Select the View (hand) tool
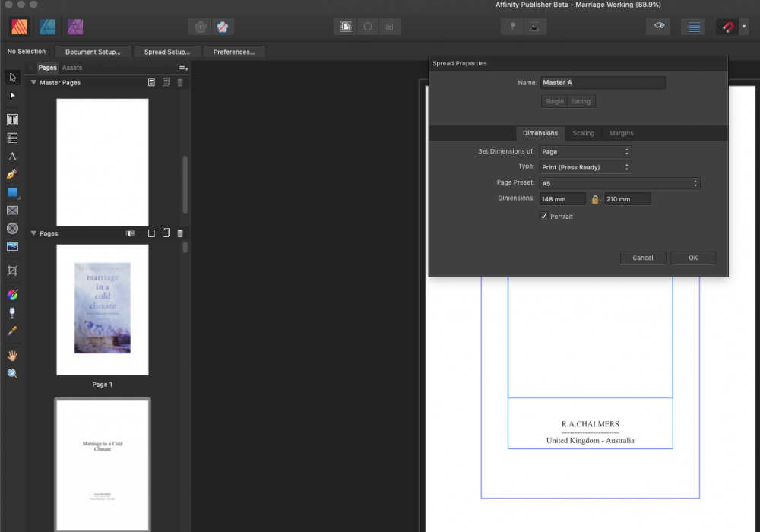Viewport: 760px width, 532px height. [12, 355]
